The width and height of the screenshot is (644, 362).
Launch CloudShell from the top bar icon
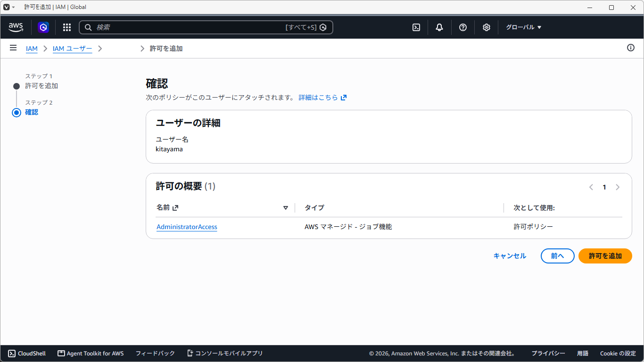pos(416,27)
